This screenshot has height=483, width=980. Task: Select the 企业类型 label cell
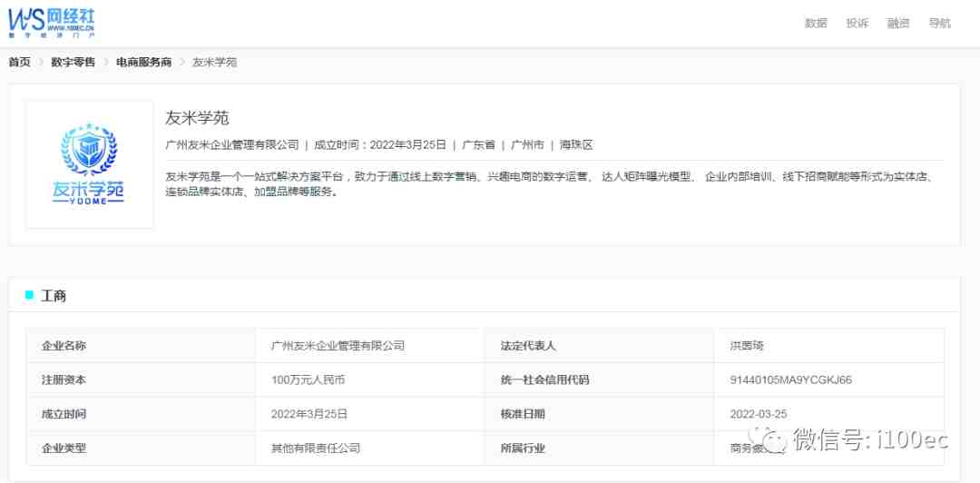pyautogui.click(x=141, y=448)
